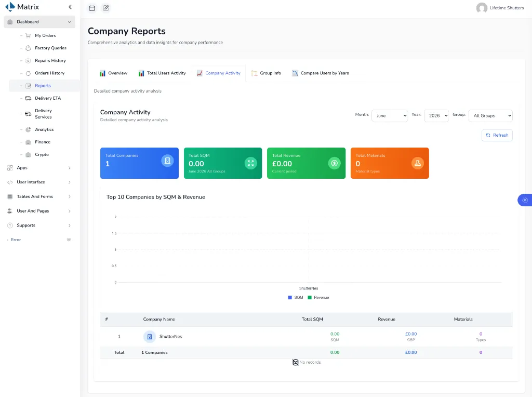Click the Delivery ETA truck icon
This screenshot has width=532, height=397.
28,98
